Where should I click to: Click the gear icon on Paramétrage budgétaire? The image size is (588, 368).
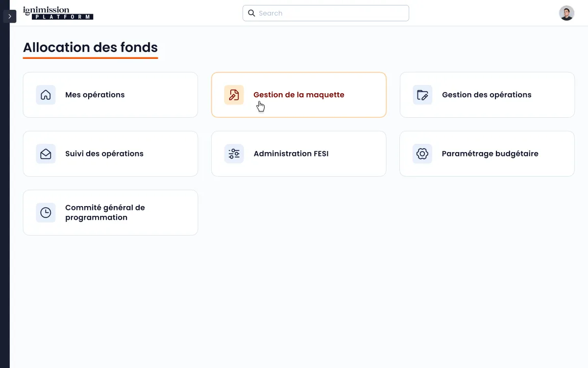422,154
